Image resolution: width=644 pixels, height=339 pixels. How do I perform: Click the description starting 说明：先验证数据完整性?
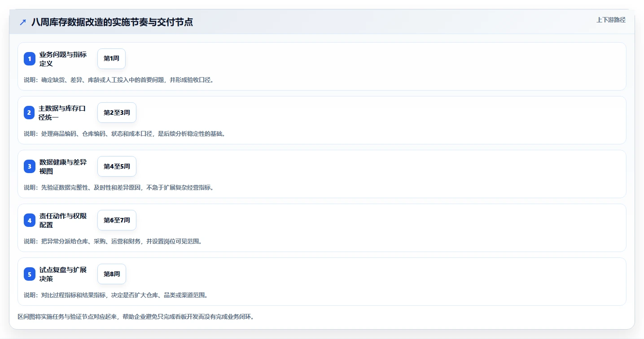tap(118, 187)
